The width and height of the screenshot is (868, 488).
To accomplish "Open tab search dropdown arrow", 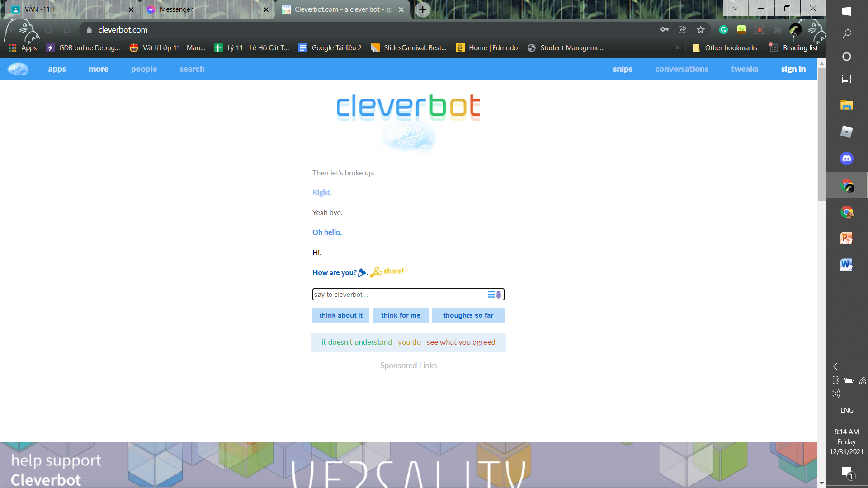I will click(x=736, y=8).
